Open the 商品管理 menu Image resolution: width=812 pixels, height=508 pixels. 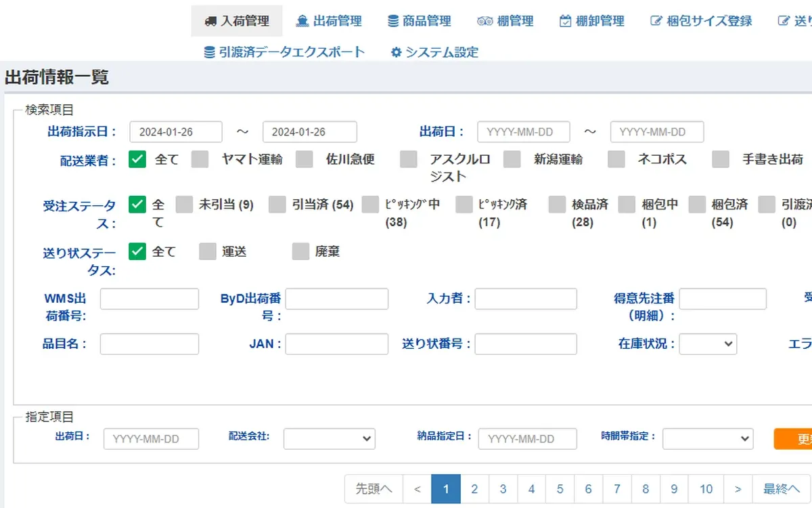point(420,21)
